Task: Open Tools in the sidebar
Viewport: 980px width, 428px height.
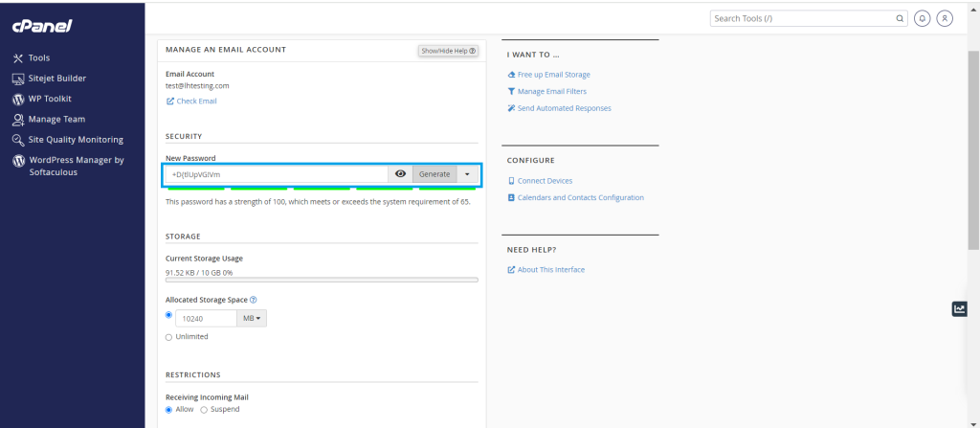Action: [38, 57]
